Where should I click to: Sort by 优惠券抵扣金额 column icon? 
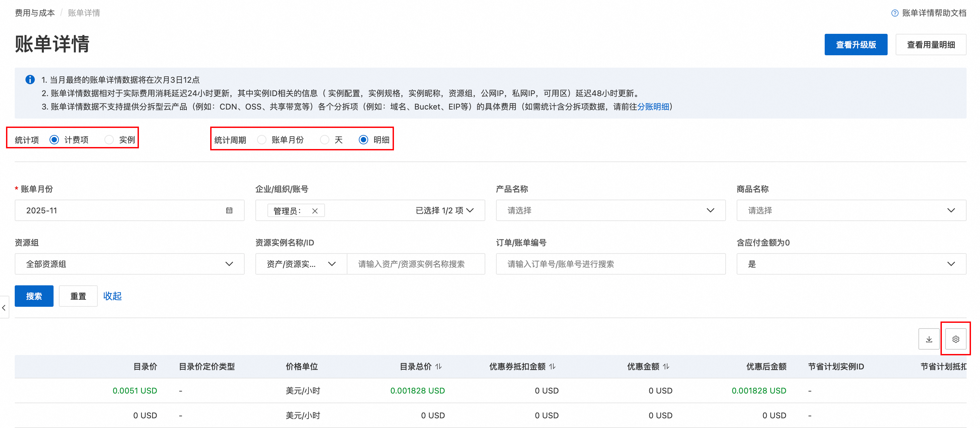pyautogui.click(x=552, y=366)
